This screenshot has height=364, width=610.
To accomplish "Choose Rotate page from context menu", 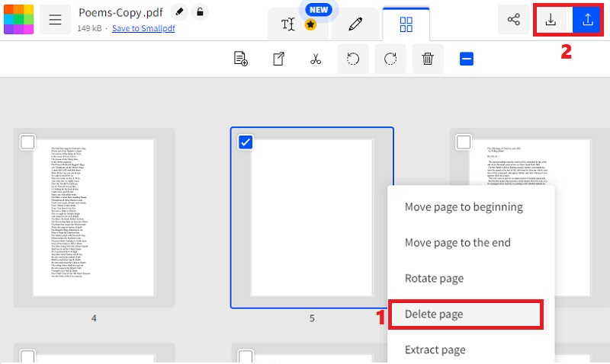I will coord(434,279).
